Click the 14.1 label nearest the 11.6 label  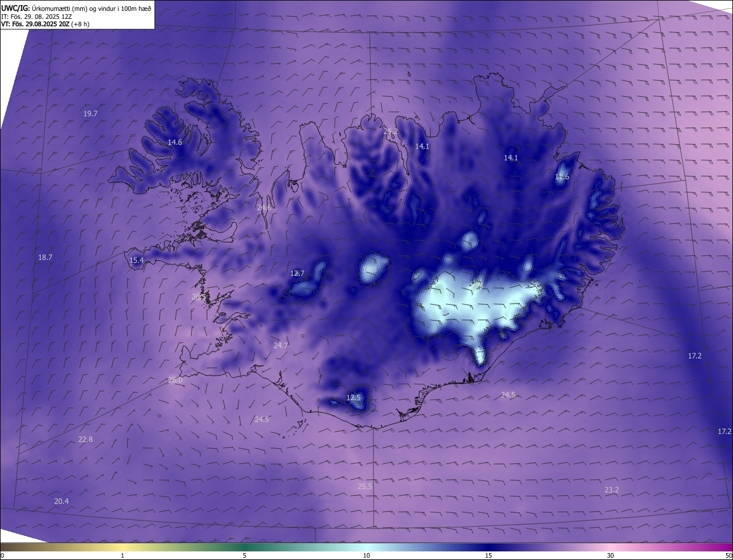pos(511,158)
